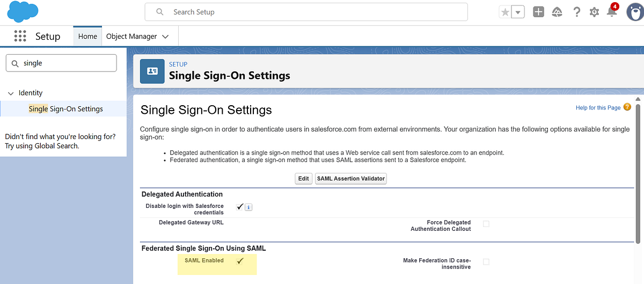
Task: Click the Favorites star icon
Action: (505, 12)
